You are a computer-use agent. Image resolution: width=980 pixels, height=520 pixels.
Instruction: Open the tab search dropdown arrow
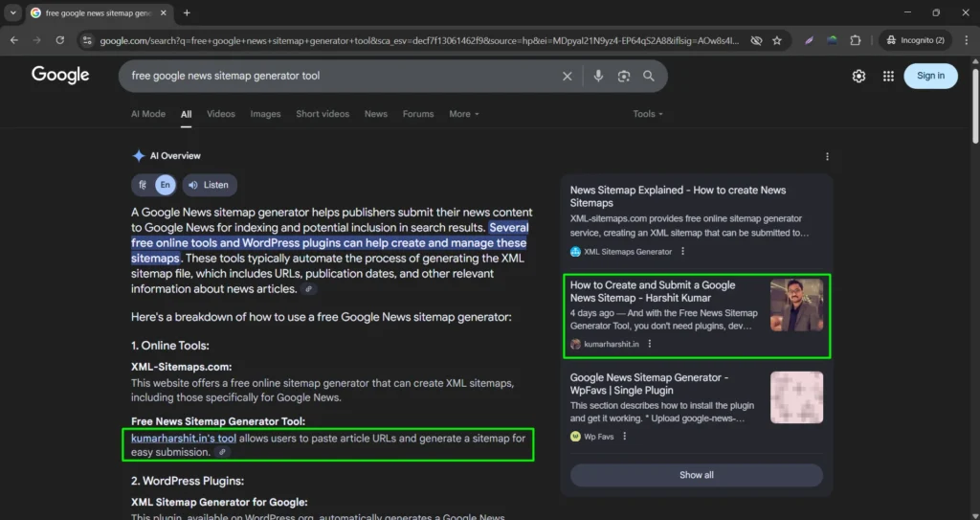pyautogui.click(x=12, y=12)
